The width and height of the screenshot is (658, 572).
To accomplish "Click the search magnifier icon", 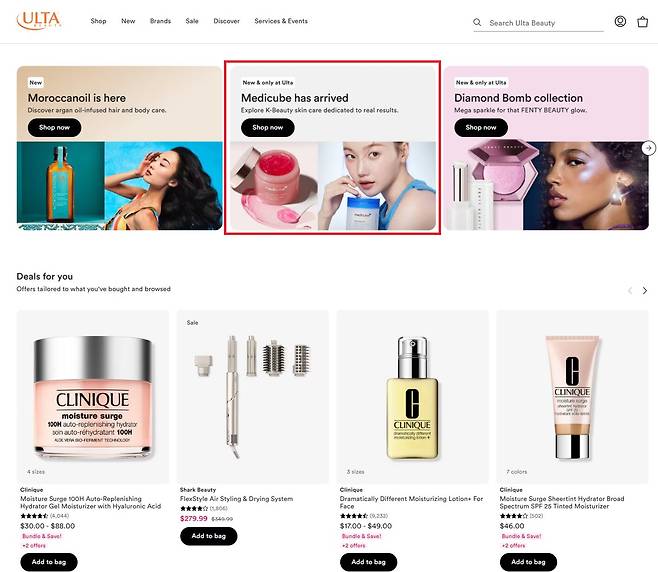I will tap(477, 23).
